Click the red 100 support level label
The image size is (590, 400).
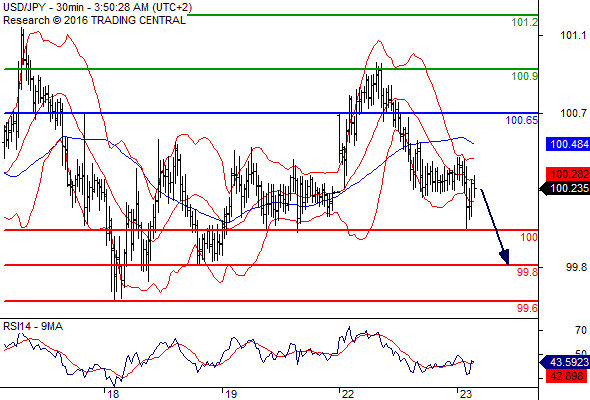pos(529,237)
